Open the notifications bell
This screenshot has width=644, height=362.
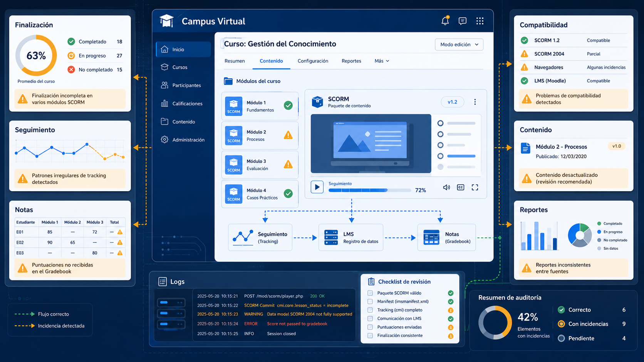(x=445, y=21)
